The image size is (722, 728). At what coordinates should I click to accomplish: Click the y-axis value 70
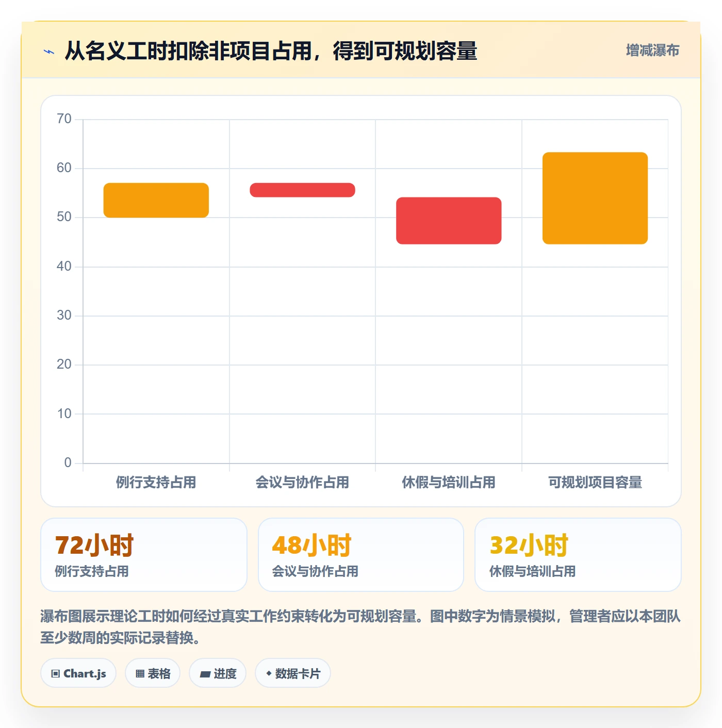click(x=64, y=119)
